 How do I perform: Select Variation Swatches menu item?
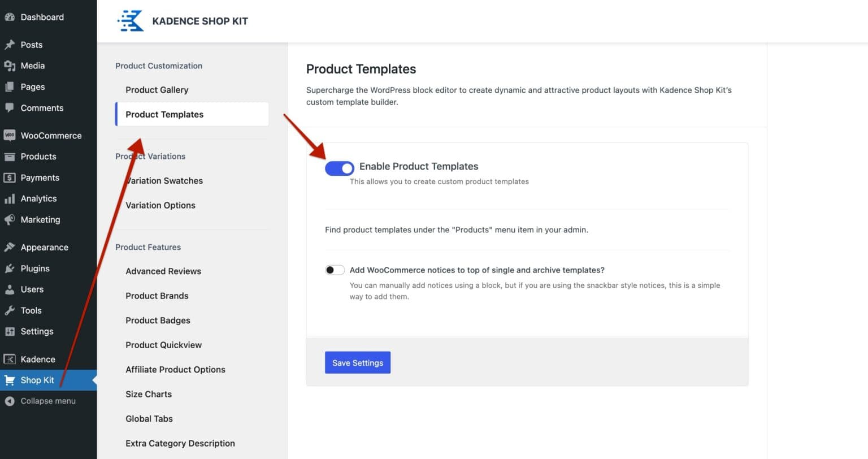click(x=164, y=181)
